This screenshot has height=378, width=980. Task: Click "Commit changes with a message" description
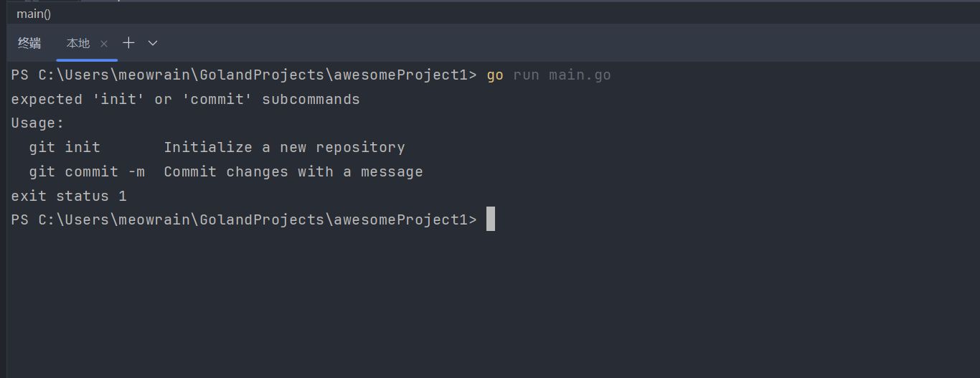(293, 172)
